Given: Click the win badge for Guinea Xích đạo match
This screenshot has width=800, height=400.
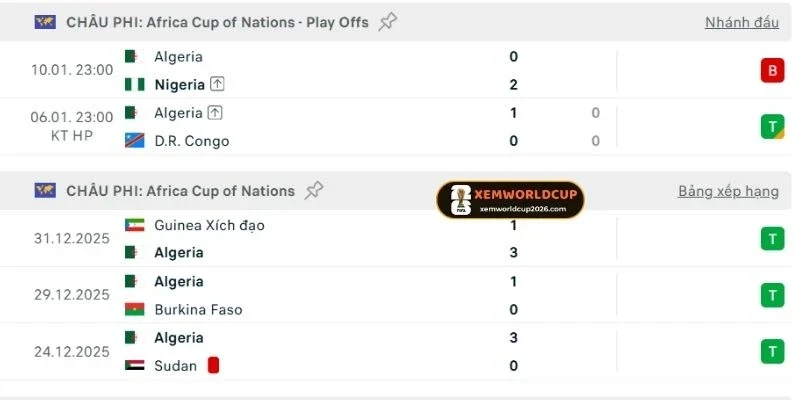Looking at the screenshot, I should pos(771,239).
